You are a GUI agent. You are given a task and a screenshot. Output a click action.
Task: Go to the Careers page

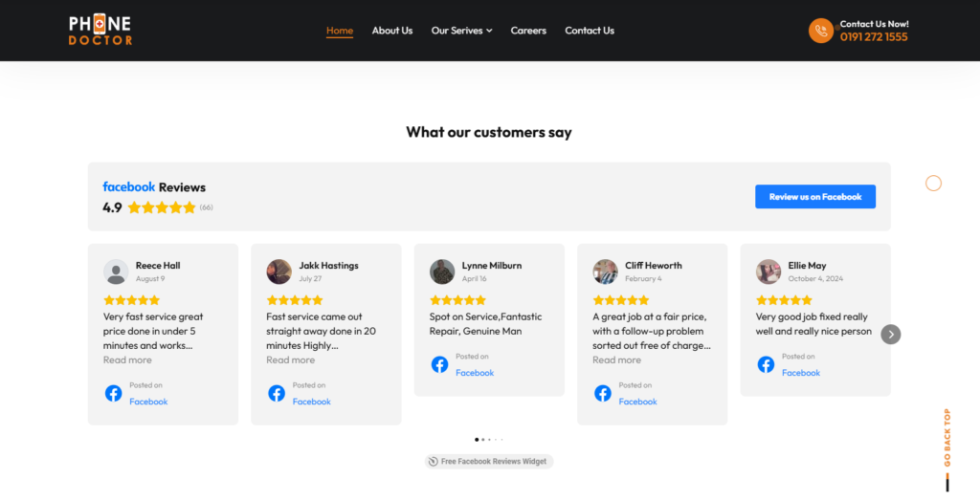(528, 31)
